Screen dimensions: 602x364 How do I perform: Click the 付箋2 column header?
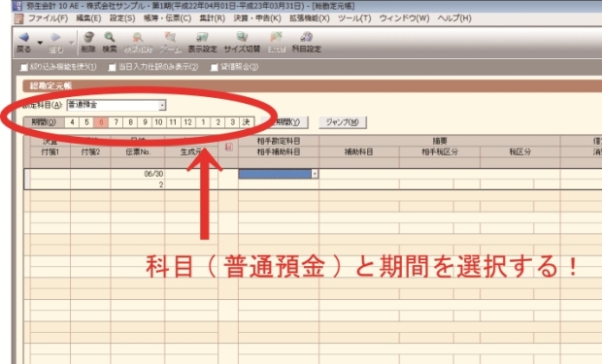90,152
